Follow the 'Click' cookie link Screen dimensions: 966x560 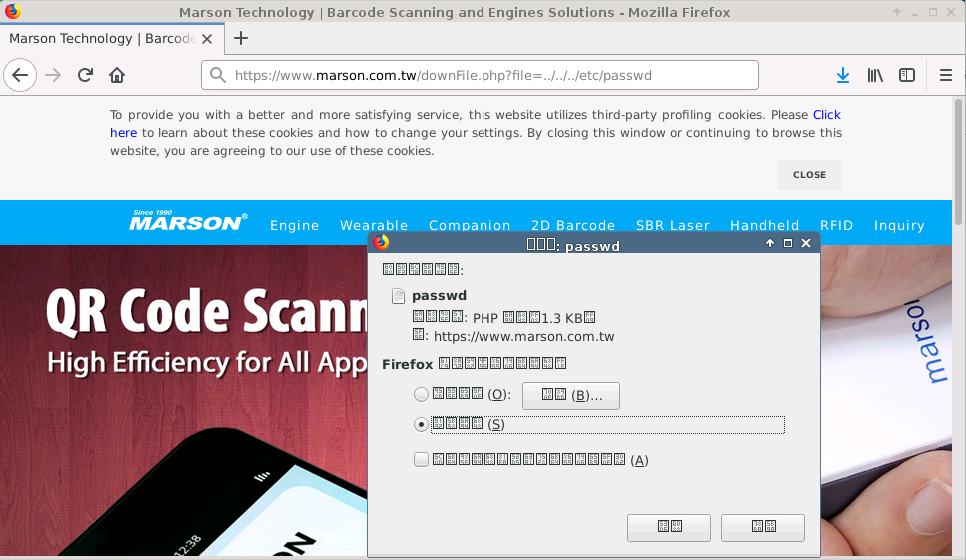click(x=827, y=115)
